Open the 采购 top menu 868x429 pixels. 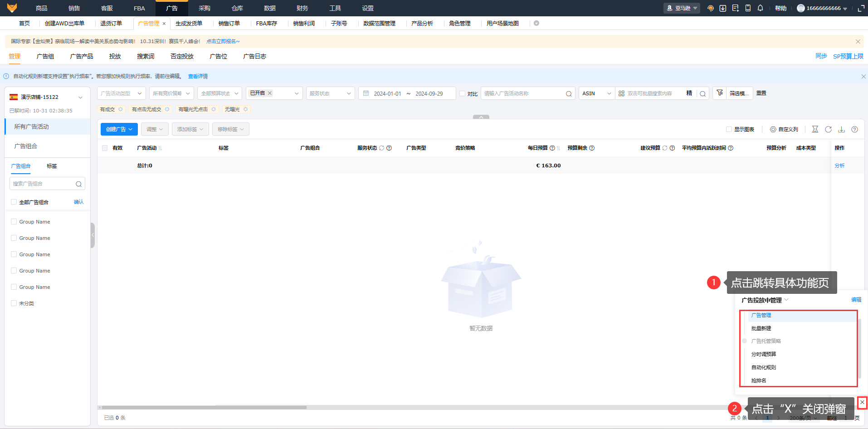(x=205, y=8)
